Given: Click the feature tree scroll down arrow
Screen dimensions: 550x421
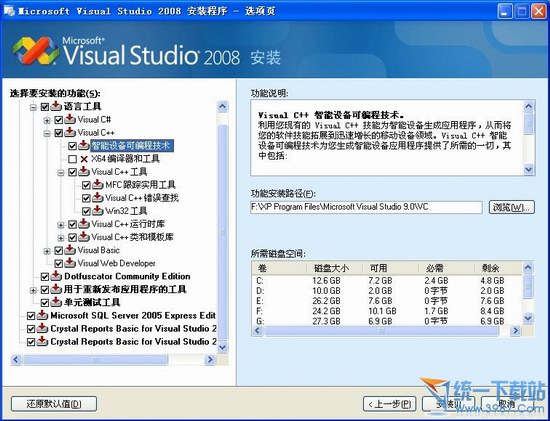Looking at the screenshot, I should coord(223,347).
